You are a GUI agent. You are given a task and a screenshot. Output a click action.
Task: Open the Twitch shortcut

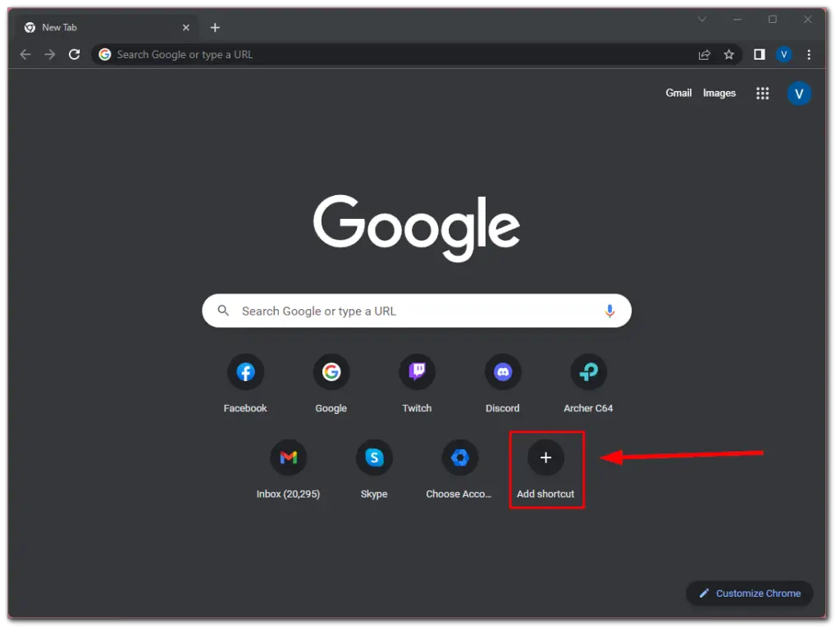[417, 371]
